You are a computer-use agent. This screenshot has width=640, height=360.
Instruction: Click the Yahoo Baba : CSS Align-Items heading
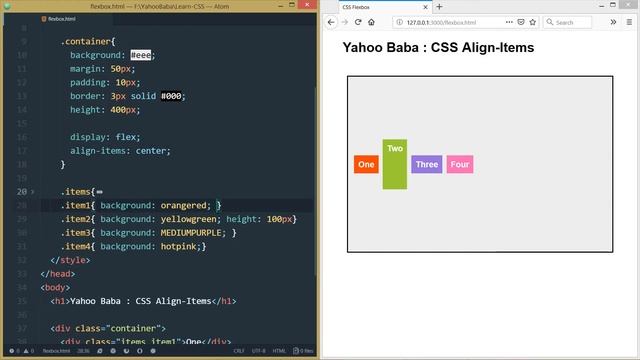click(438, 47)
